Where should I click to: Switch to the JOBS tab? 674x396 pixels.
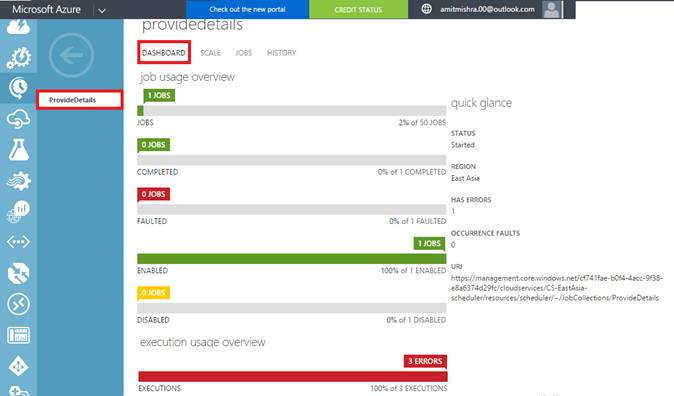pos(244,53)
